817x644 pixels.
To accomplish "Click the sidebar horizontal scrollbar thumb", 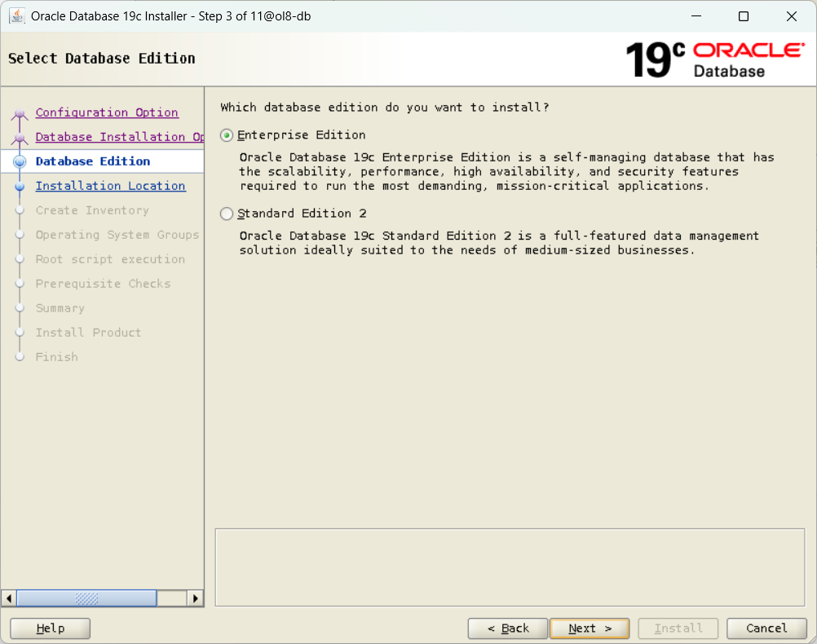I will [x=87, y=598].
